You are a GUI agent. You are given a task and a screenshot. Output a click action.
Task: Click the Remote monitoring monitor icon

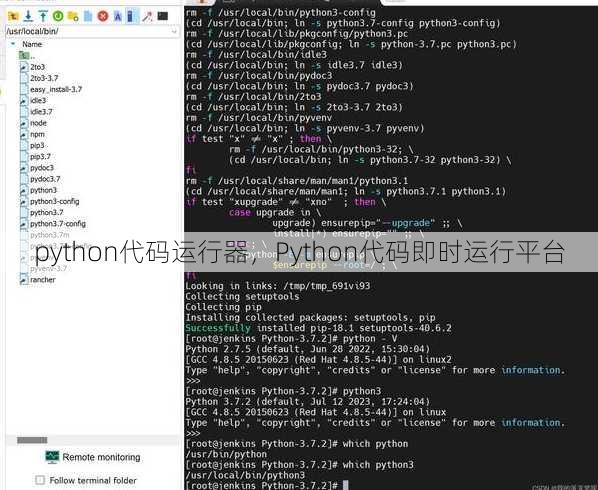click(x=52, y=457)
